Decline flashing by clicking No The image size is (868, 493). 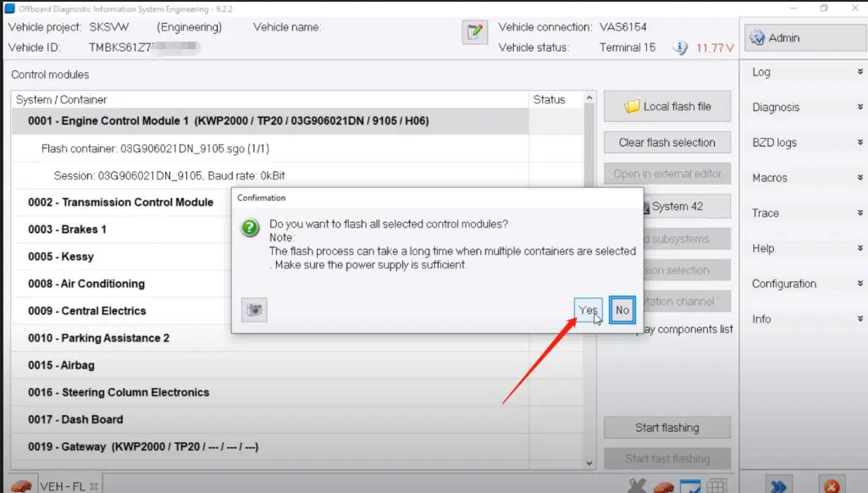pyautogui.click(x=622, y=310)
